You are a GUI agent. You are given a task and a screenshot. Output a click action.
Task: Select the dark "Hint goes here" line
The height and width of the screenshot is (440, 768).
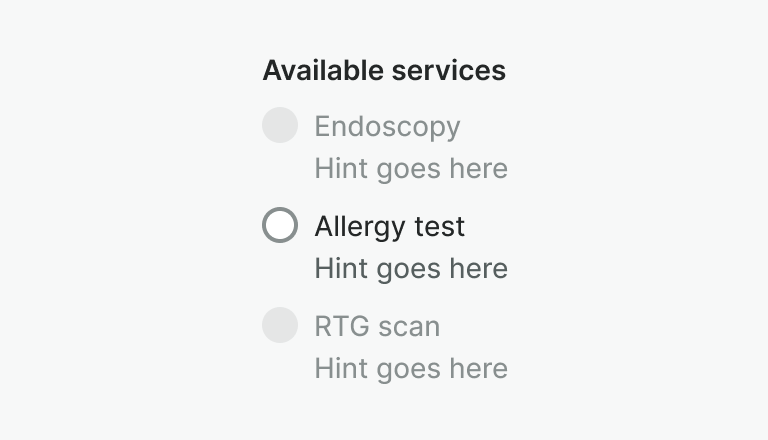pos(411,268)
